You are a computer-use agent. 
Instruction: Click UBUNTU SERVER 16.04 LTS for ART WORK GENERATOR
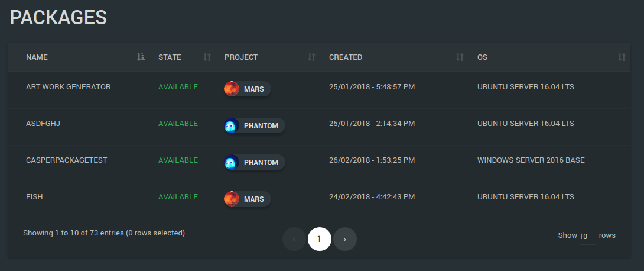click(x=526, y=87)
